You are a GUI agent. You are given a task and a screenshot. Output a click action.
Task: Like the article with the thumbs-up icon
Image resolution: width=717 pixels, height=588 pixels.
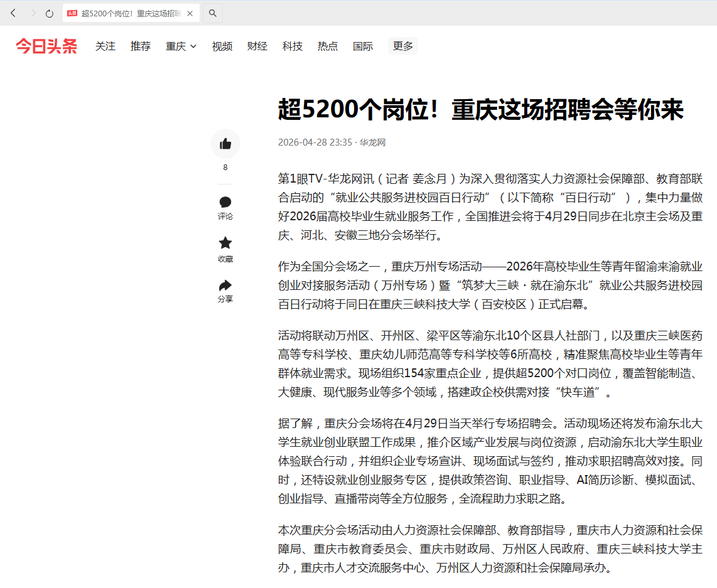(x=225, y=144)
